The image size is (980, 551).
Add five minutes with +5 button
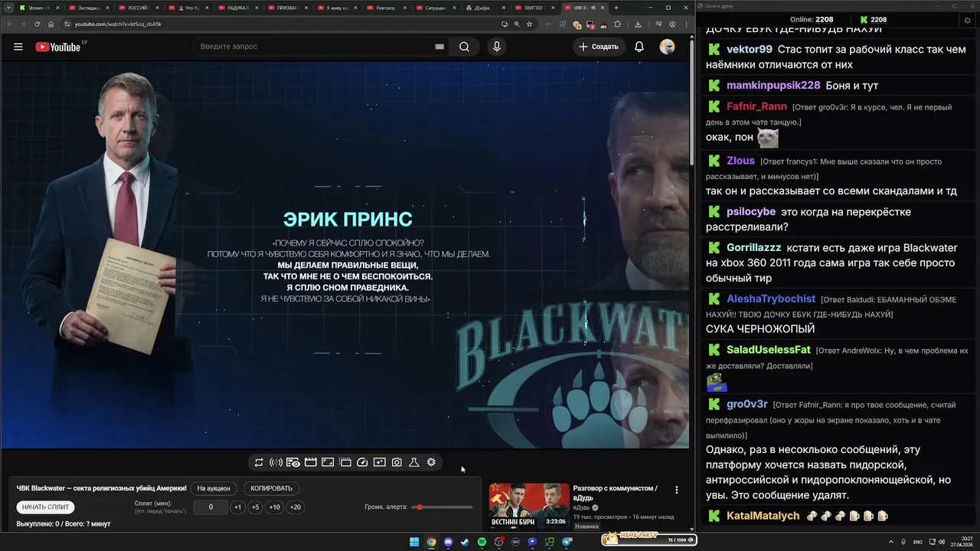point(255,507)
